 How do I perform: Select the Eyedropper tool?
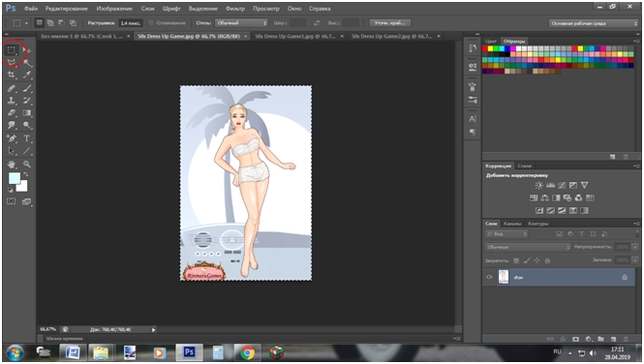(27, 75)
